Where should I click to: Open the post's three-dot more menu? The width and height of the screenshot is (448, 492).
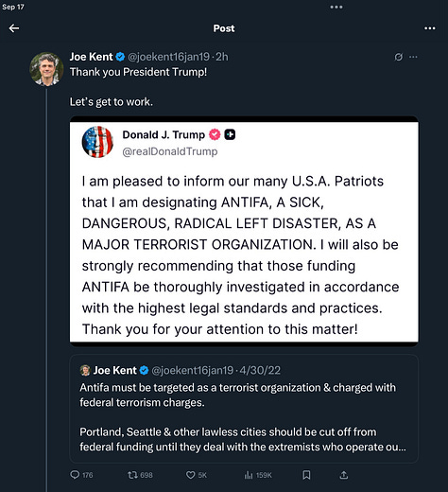(x=413, y=57)
